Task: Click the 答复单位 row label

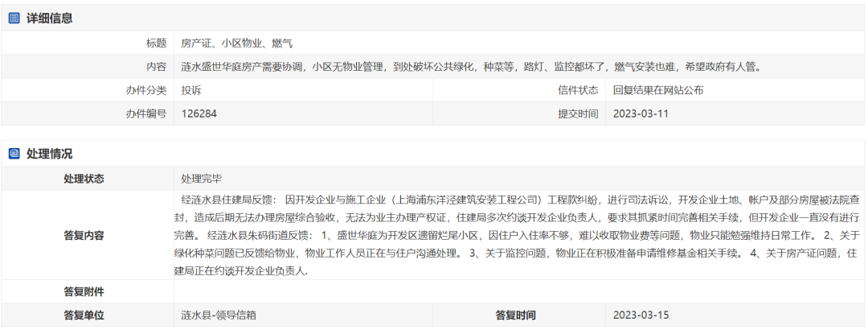Action: click(x=84, y=315)
